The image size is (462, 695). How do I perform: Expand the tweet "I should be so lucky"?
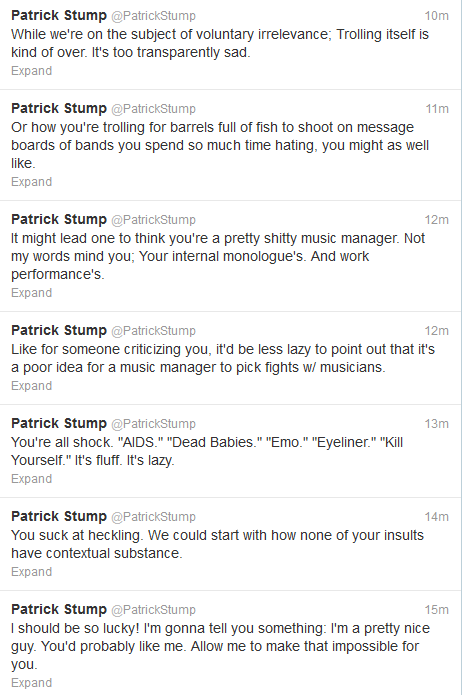[x=31, y=683]
